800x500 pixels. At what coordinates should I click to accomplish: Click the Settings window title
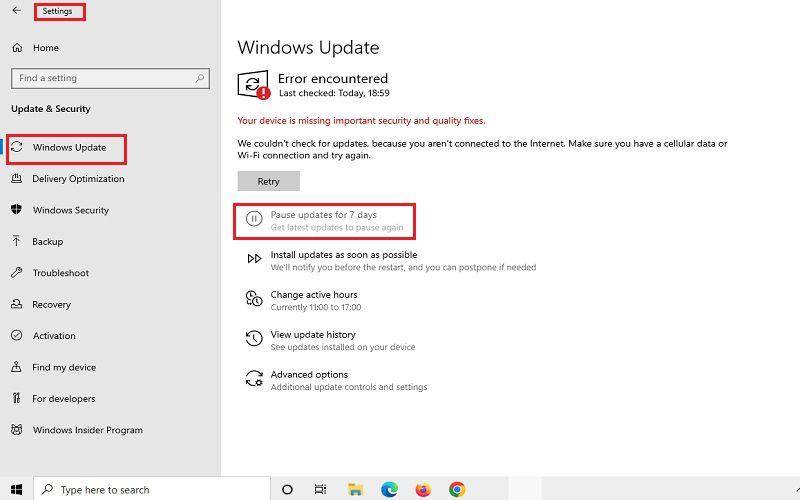click(x=57, y=11)
